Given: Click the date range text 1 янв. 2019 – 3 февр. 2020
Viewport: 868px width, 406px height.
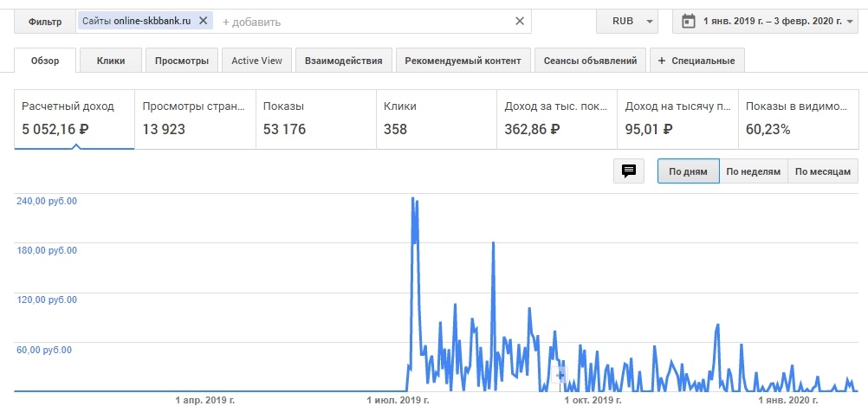Looking at the screenshot, I should click(772, 22).
